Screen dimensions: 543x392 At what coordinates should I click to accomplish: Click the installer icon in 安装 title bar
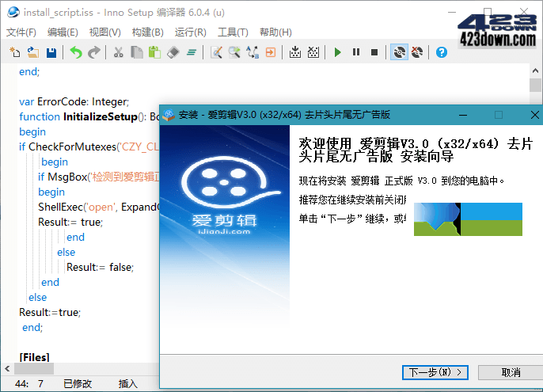tap(169, 115)
